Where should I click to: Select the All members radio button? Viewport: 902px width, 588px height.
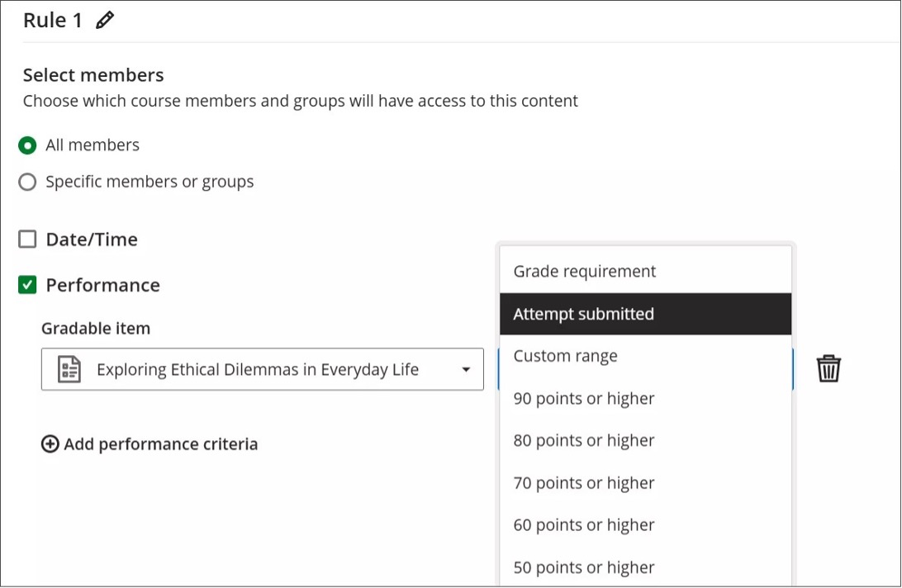coord(29,145)
